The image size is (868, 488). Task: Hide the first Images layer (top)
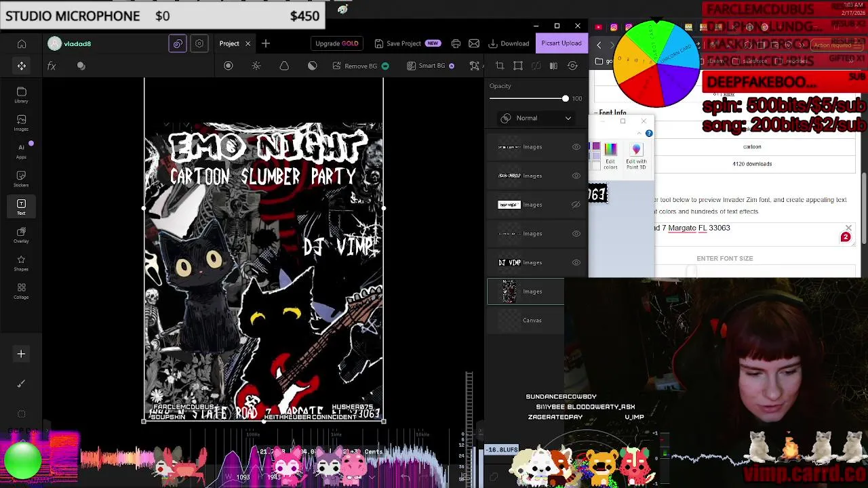pyautogui.click(x=576, y=147)
